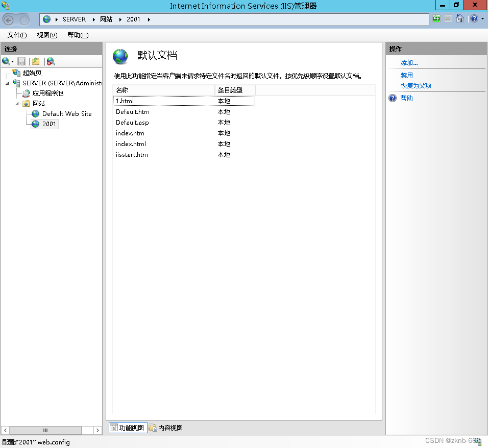Select the 网站 folder node
The image size is (488, 448).
(x=39, y=103)
